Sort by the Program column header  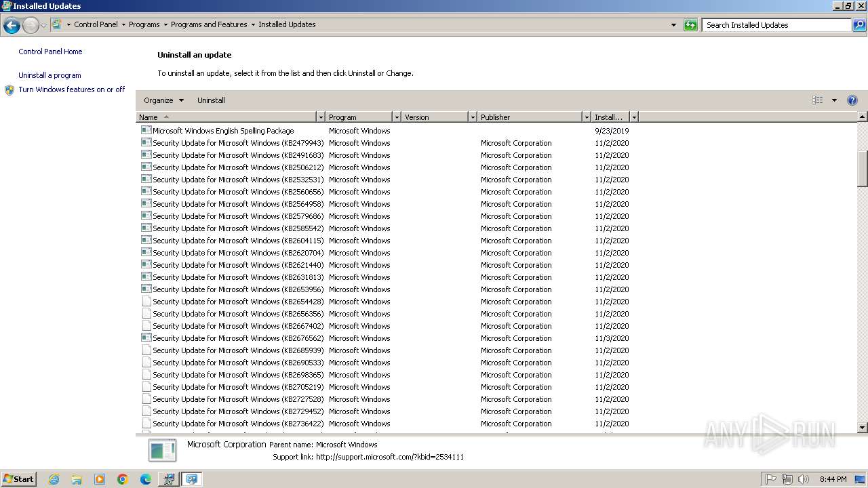359,117
